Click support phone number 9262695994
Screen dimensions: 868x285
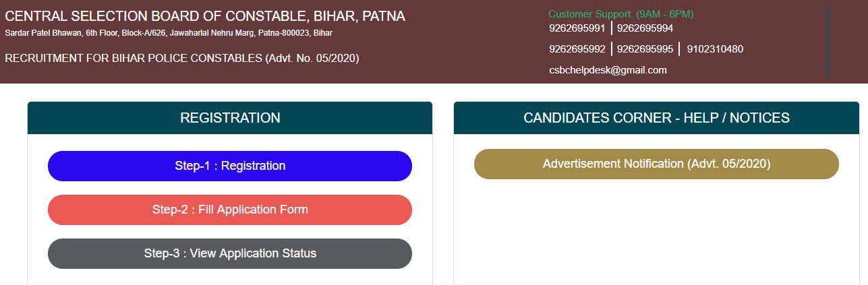(645, 28)
